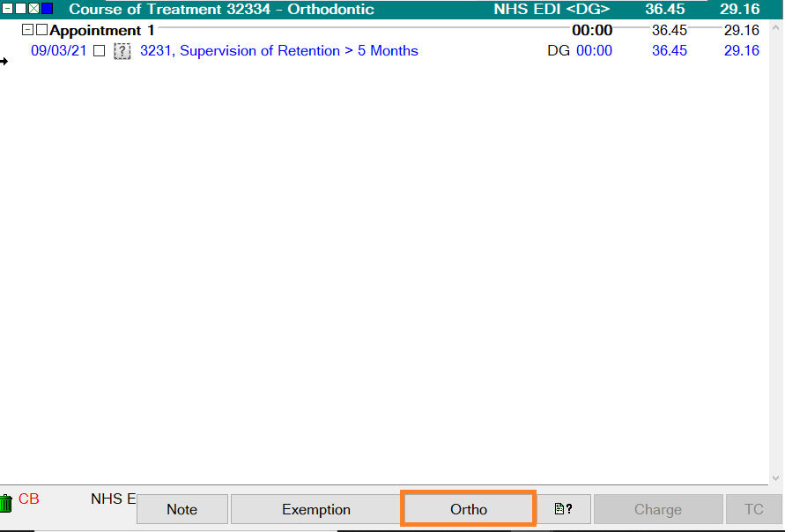Select the 3231 Supervision of Retention item
Viewport: 785px width, 532px height.
pos(278,51)
